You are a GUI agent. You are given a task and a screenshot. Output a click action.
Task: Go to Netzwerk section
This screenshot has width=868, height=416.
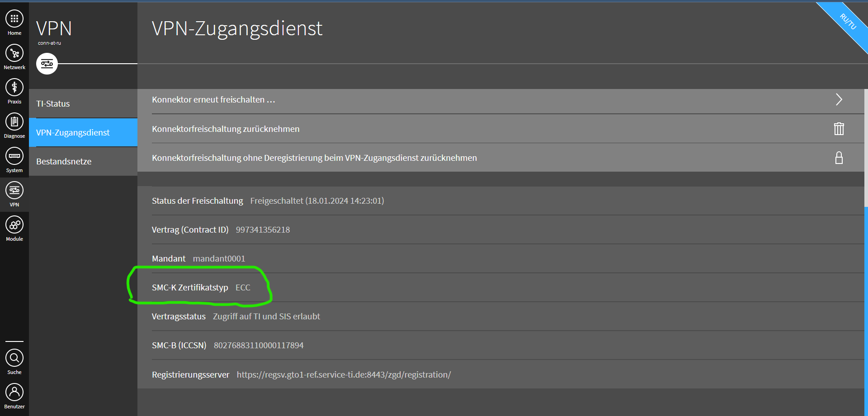14,53
